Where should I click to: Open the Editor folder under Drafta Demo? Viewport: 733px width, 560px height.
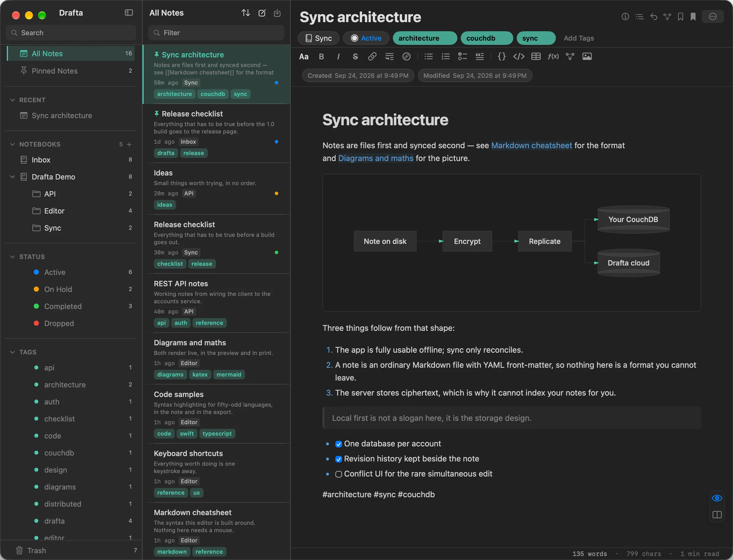(71, 211)
